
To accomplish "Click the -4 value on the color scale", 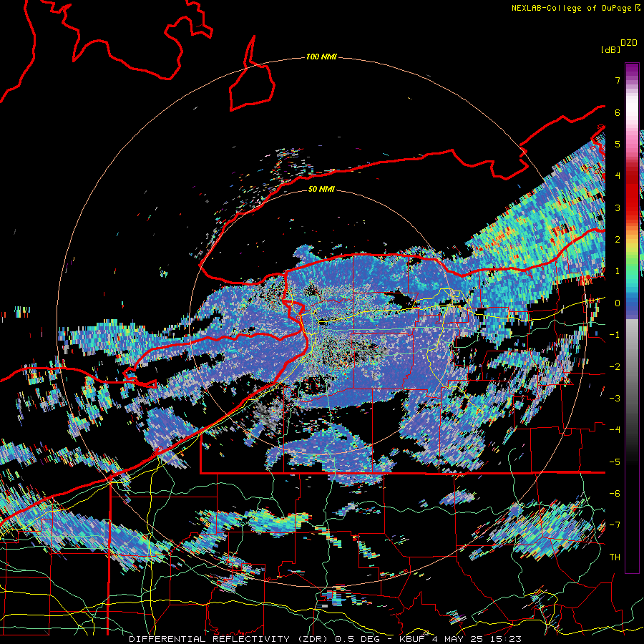I will (615, 430).
